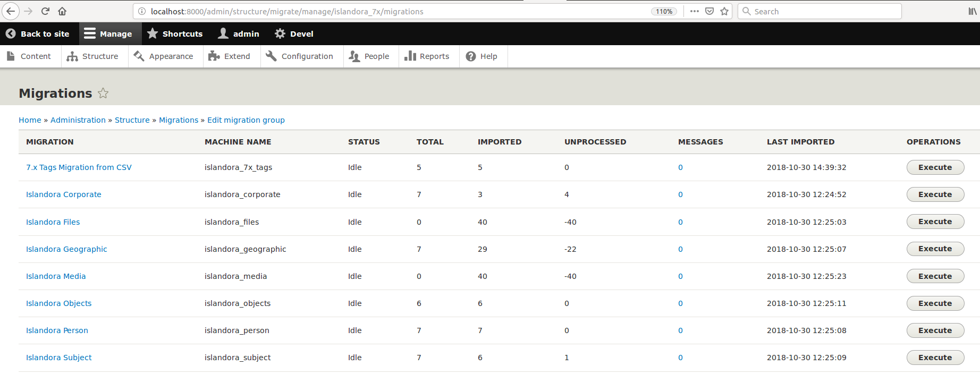The height and width of the screenshot is (374, 980).
Task: Follow the Administration breadcrumb link
Action: click(x=78, y=120)
